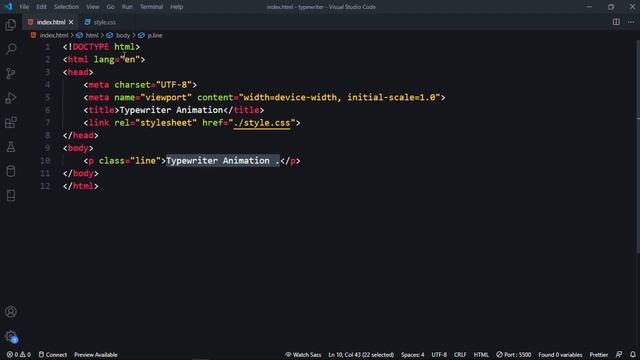This screenshot has width=640, height=360.
Task: Minimize the VS Code window
Action: click(589, 7)
